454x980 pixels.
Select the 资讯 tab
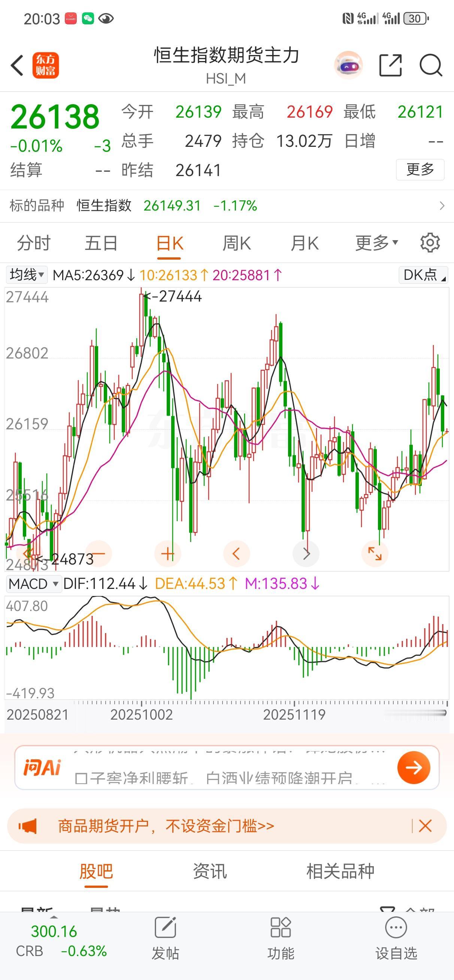click(210, 871)
